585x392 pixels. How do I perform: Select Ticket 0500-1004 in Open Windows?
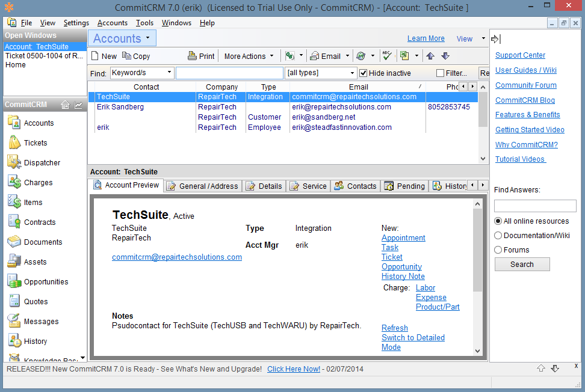point(44,55)
